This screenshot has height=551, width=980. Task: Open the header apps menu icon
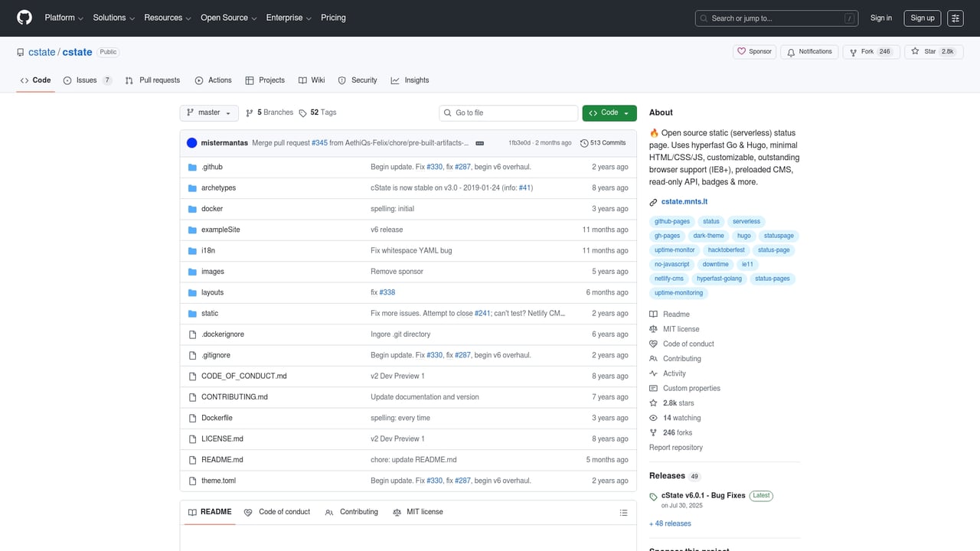[x=955, y=18]
